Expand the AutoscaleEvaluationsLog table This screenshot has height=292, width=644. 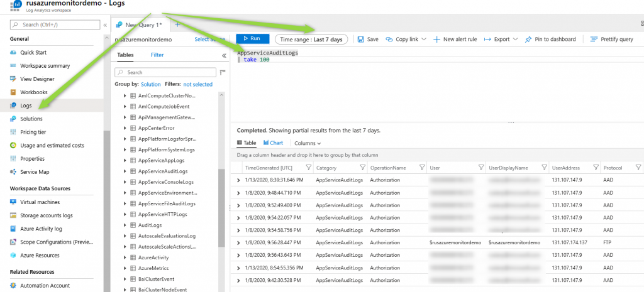pos(125,236)
